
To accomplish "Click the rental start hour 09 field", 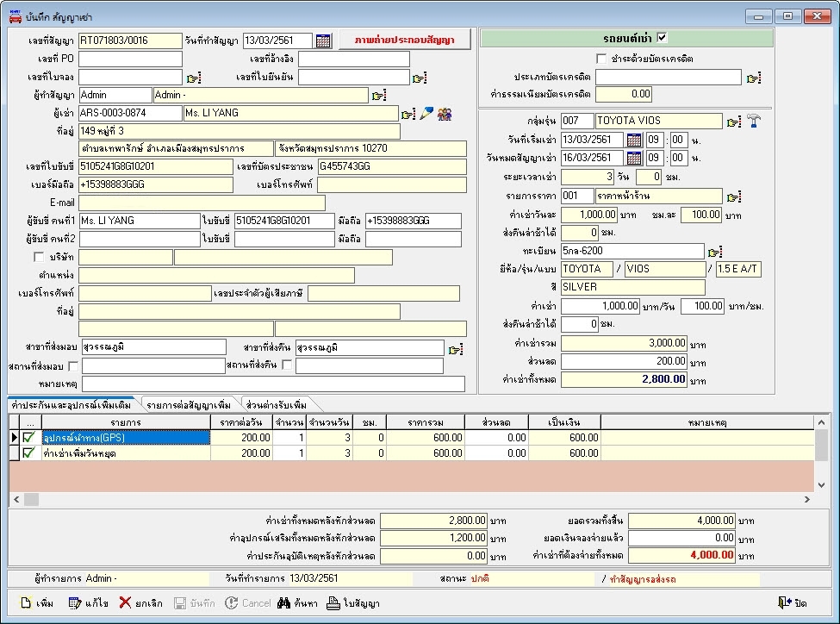I will [655, 140].
